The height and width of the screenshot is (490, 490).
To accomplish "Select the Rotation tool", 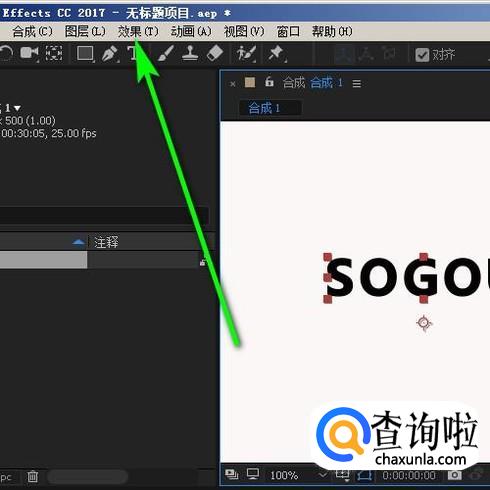I will tap(5, 53).
